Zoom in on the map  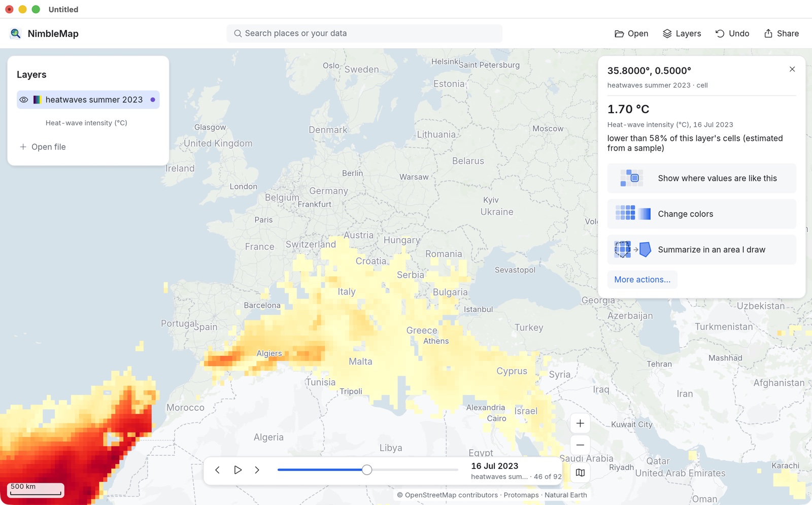click(580, 423)
